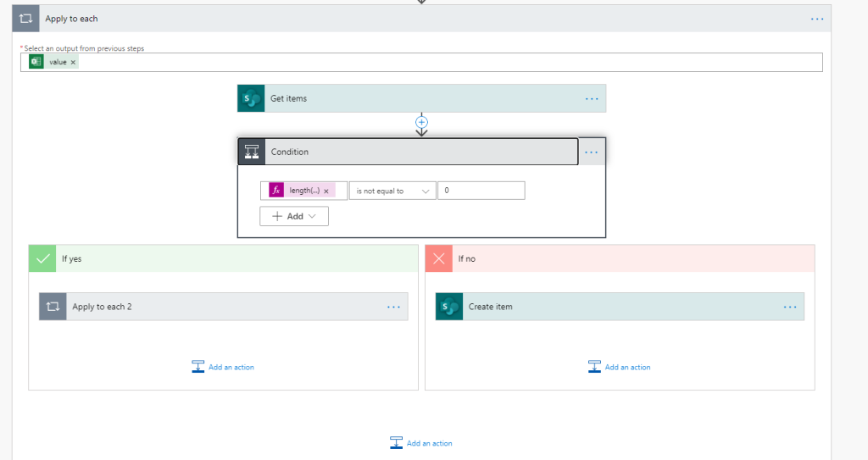Expand the Apply to each 2 card
The width and height of the screenshot is (868, 460).
point(223,307)
